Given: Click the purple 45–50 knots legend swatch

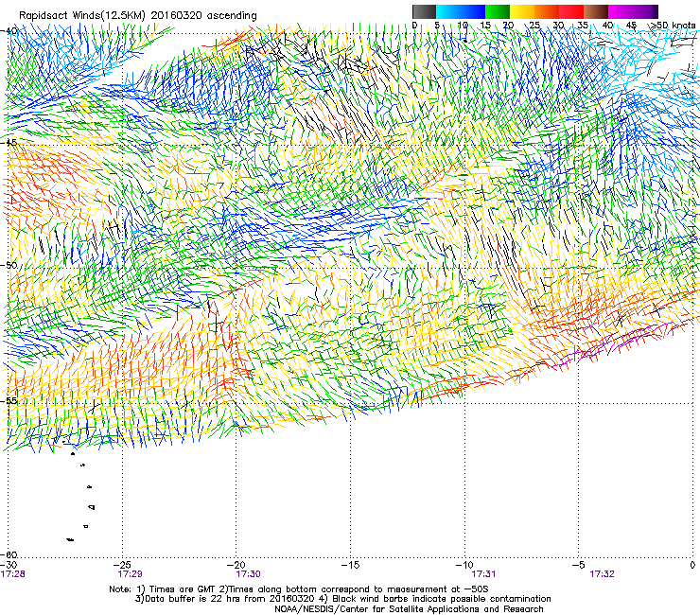Looking at the screenshot, I should pyautogui.click(x=645, y=11).
